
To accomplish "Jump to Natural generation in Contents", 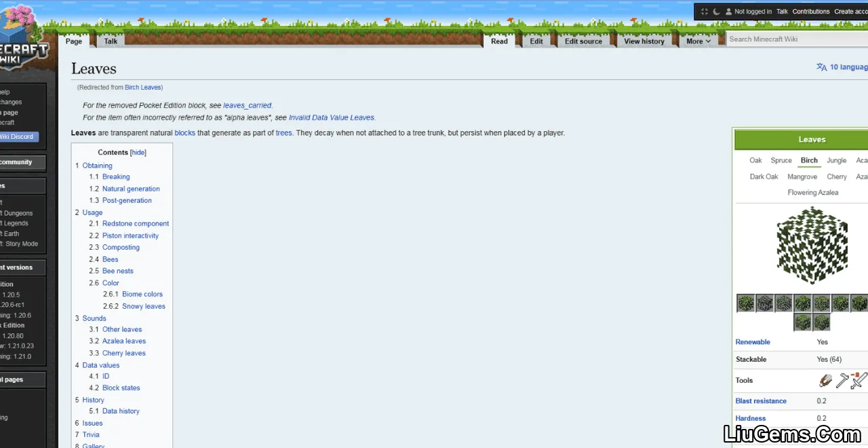I will (x=131, y=189).
